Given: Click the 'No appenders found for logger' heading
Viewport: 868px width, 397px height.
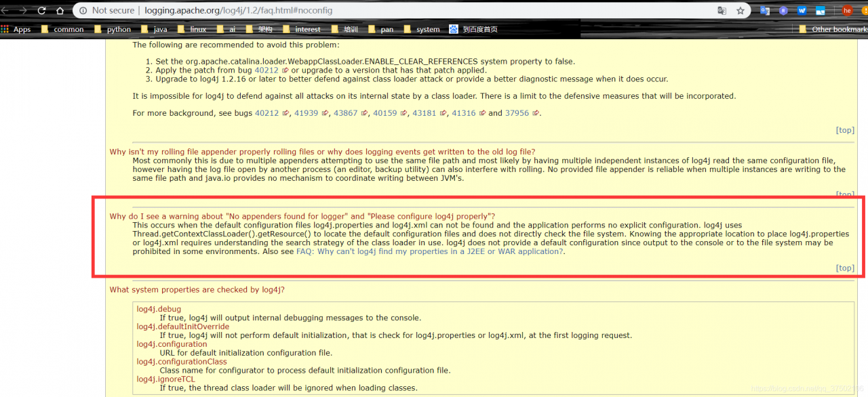Looking at the screenshot, I should 302,217.
